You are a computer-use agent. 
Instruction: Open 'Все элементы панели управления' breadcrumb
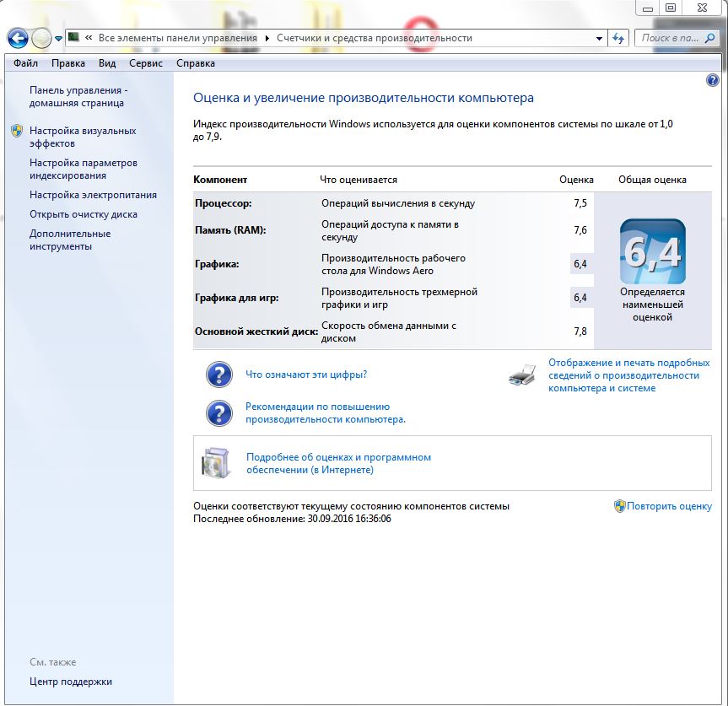click(177, 38)
